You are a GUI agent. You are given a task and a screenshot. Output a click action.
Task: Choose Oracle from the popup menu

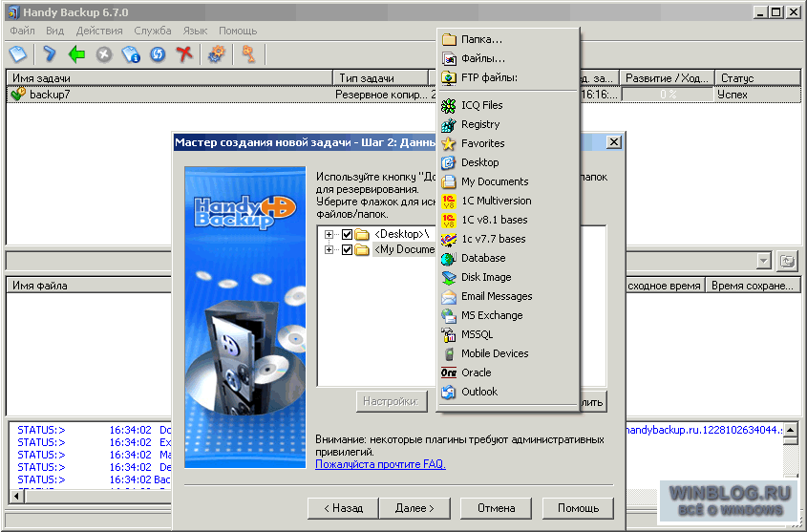(x=507, y=372)
